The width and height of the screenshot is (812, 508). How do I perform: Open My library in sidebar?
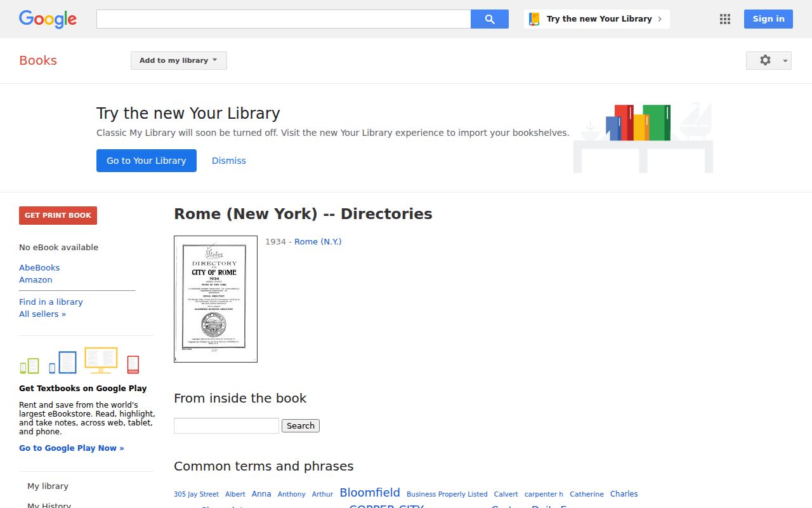point(48,486)
